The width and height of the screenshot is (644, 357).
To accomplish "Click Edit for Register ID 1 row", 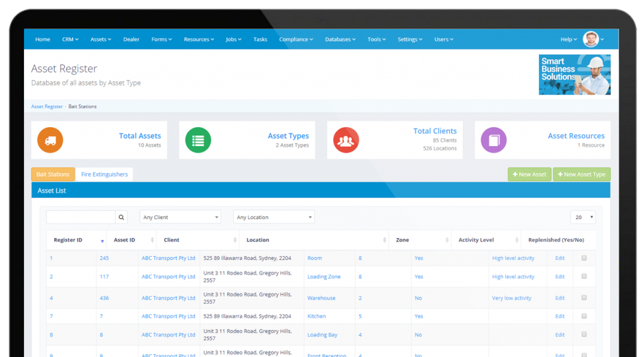I will (560, 258).
